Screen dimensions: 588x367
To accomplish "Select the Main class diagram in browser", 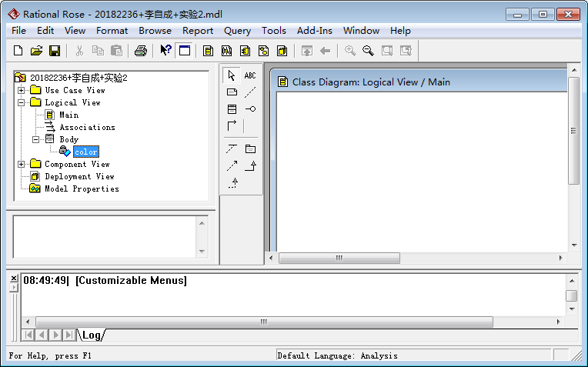I will click(x=68, y=115).
